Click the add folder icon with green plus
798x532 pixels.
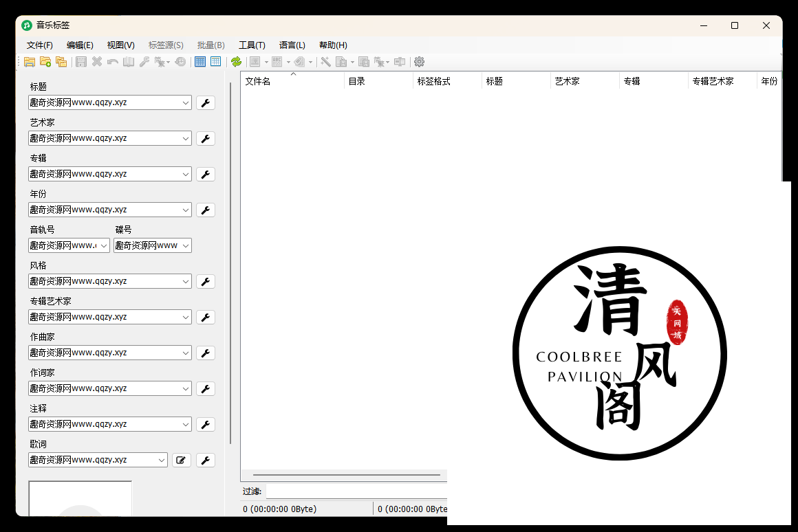pos(45,62)
